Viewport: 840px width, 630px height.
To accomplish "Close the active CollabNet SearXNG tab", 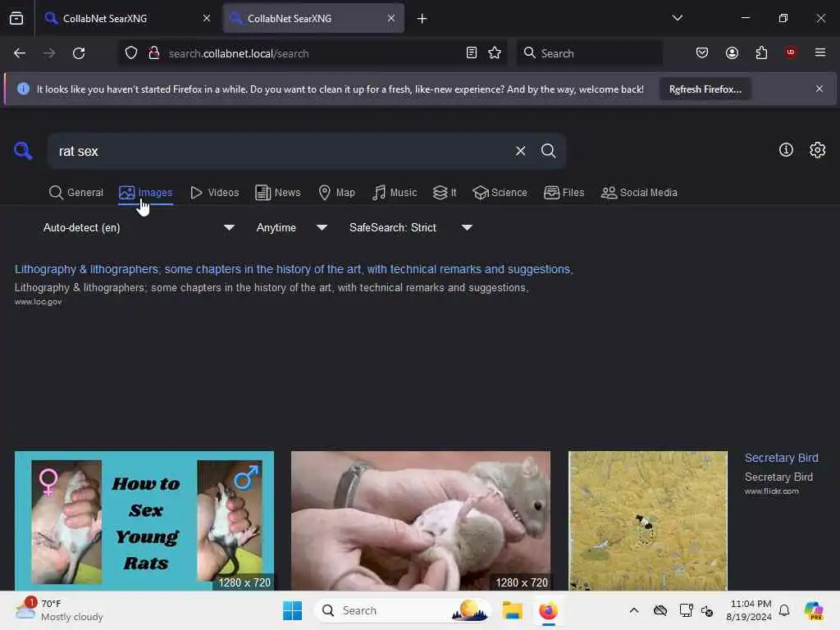I will pyautogui.click(x=391, y=18).
